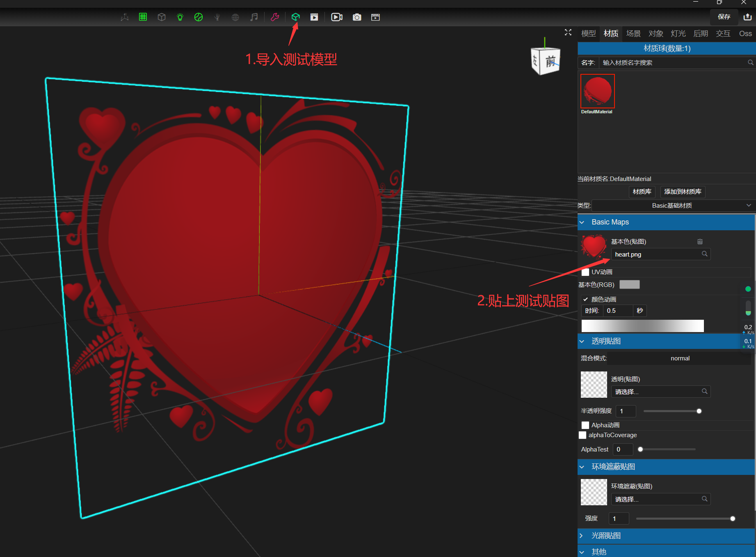Switch to the 交互 tab
Image resolution: width=756 pixels, height=557 pixels.
point(723,34)
